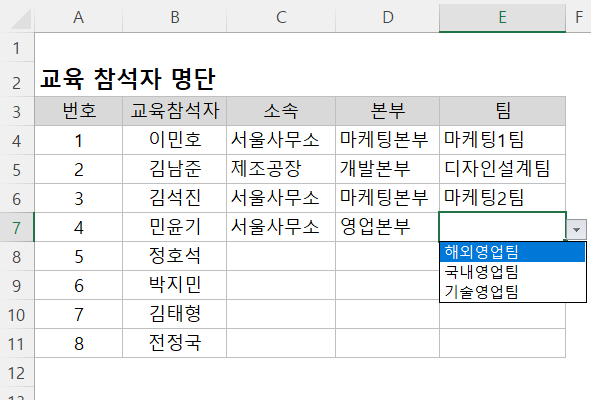Select column C header
The width and height of the screenshot is (591, 400).
(281, 17)
